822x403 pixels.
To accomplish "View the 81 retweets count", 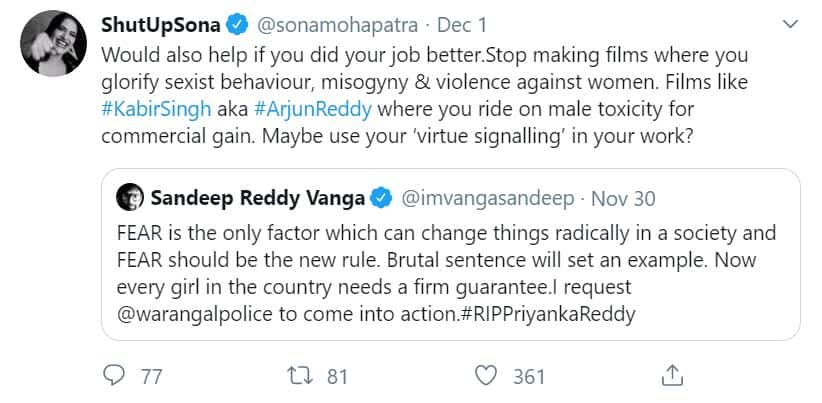I will [x=337, y=376].
